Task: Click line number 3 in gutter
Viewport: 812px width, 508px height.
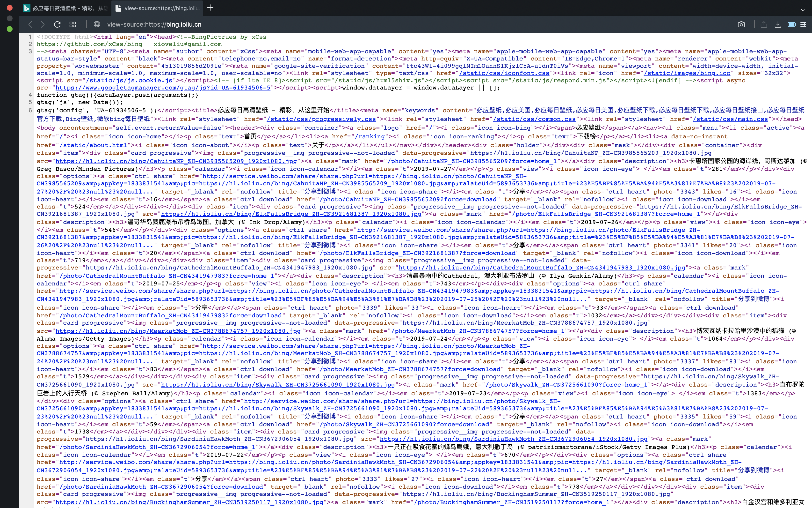Action: [30, 51]
